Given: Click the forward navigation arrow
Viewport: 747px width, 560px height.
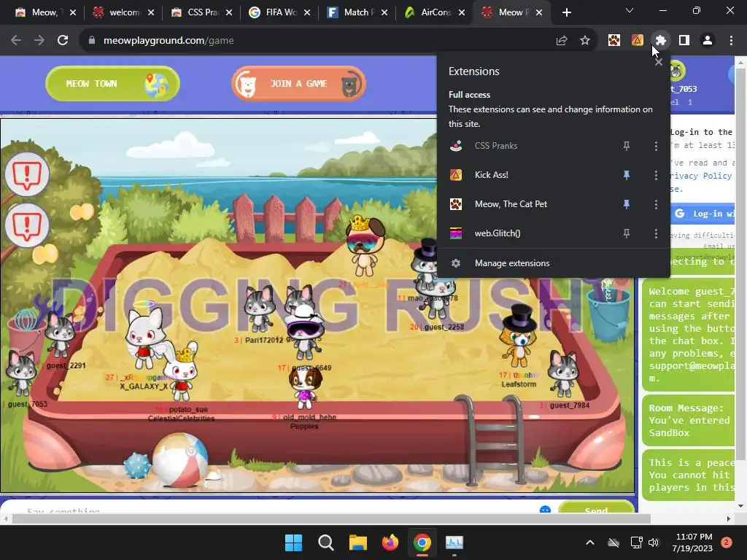Looking at the screenshot, I should (39, 41).
